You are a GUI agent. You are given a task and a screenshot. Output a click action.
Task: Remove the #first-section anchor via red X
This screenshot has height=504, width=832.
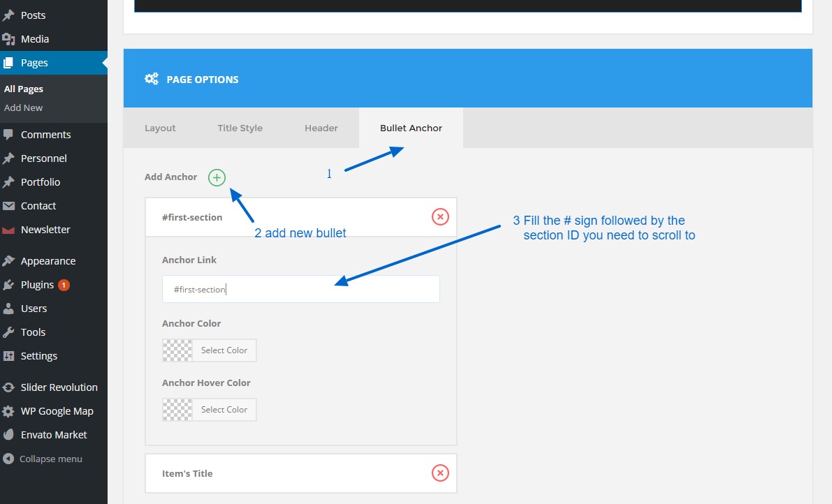click(440, 217)
